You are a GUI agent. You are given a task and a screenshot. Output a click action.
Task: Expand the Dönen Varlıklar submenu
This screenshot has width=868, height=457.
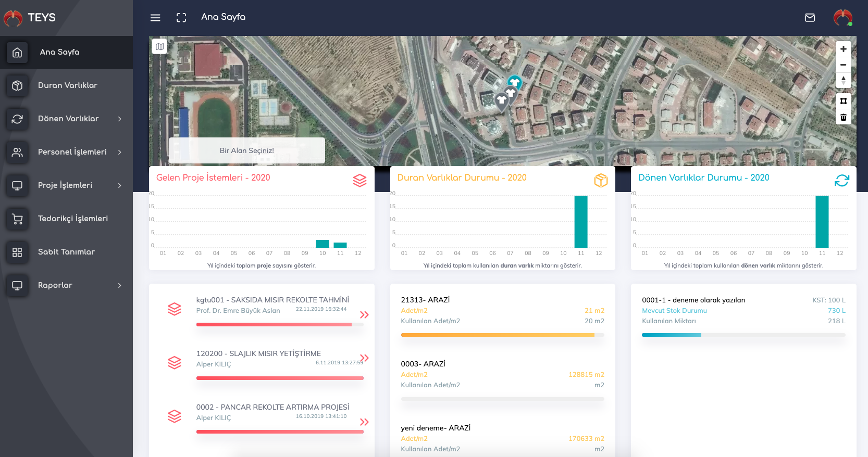pos(119,119)
